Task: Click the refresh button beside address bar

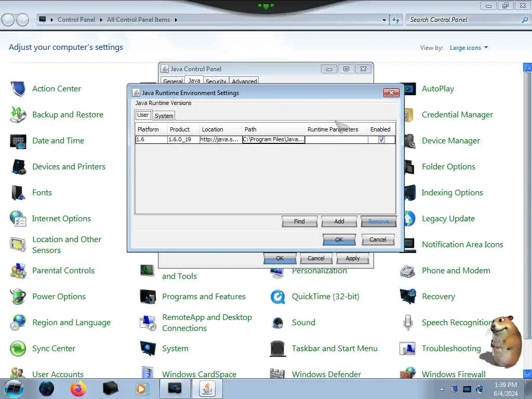Action: point(396,20)
